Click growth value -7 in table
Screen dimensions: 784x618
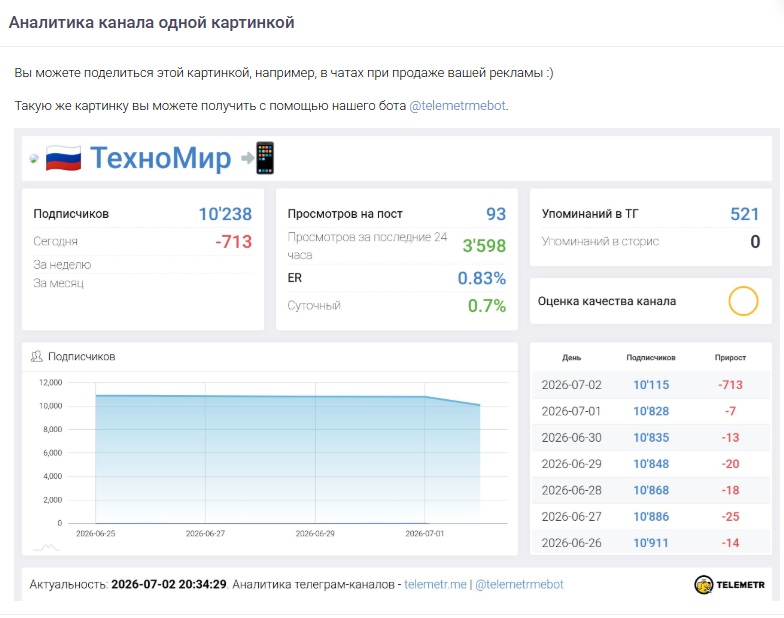click(x=730, y=411)
